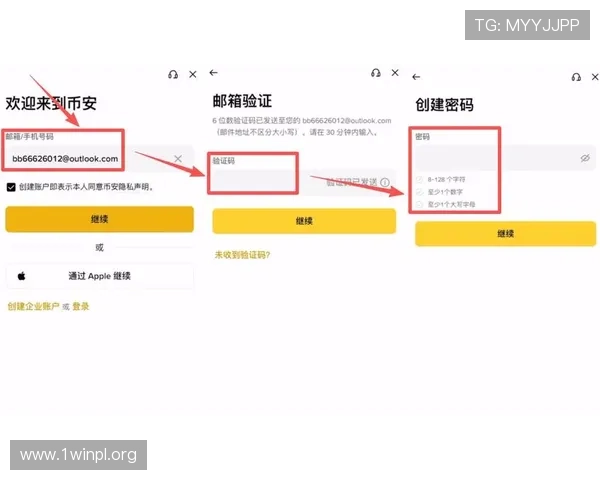Continue with Apple button
The image size is (600, 480).
(99, 276)
